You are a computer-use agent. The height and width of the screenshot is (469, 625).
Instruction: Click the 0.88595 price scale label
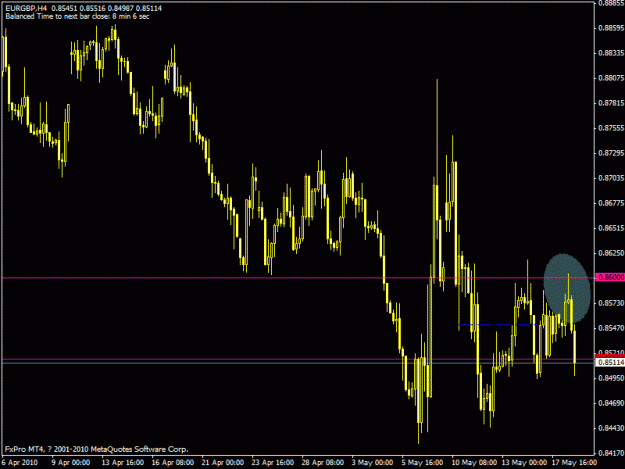coord(611,28)
